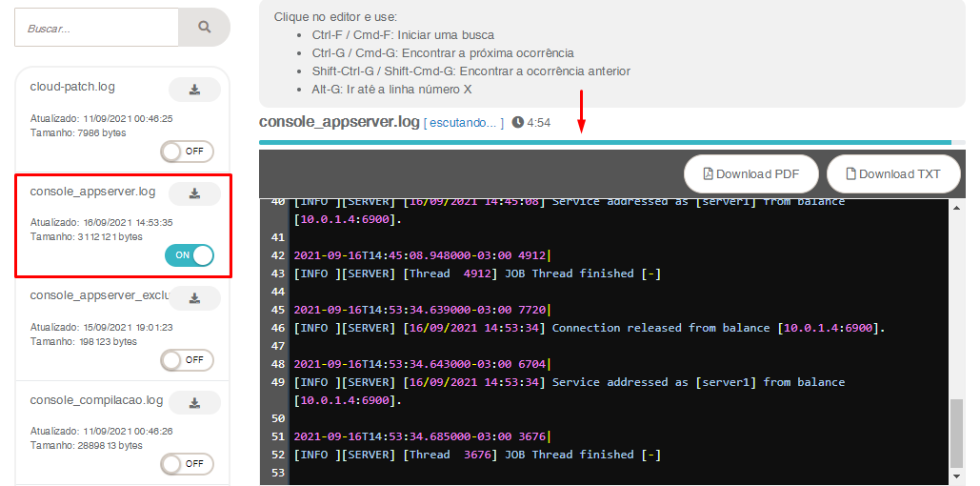The image size is (980, 486).
Task: Click the search magnifier button
Action: coord(205,28)
